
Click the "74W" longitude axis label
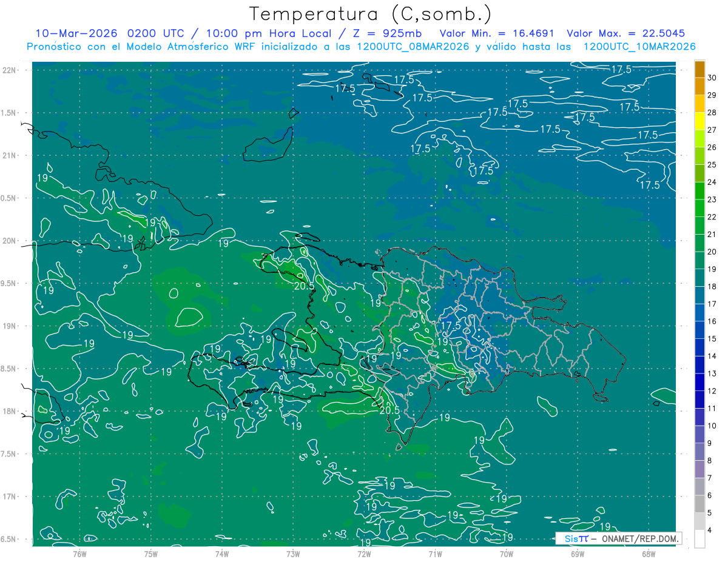[x=221, y=554]
